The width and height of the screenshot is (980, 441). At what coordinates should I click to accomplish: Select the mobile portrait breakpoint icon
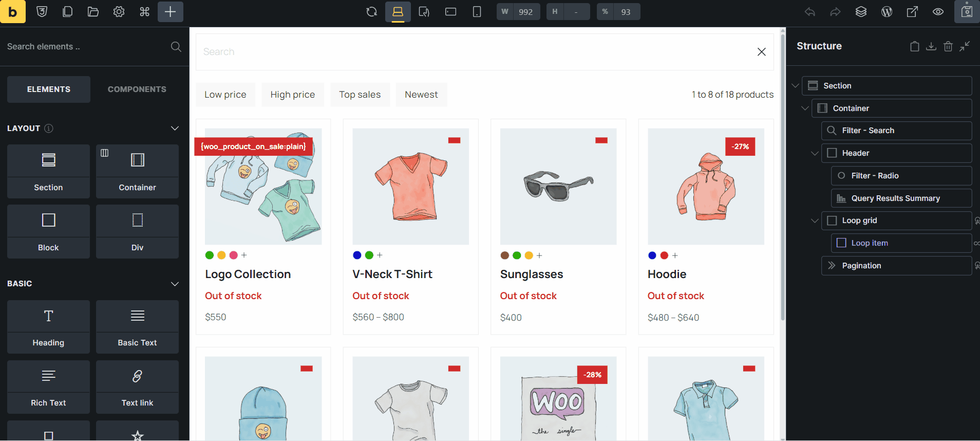477,11
